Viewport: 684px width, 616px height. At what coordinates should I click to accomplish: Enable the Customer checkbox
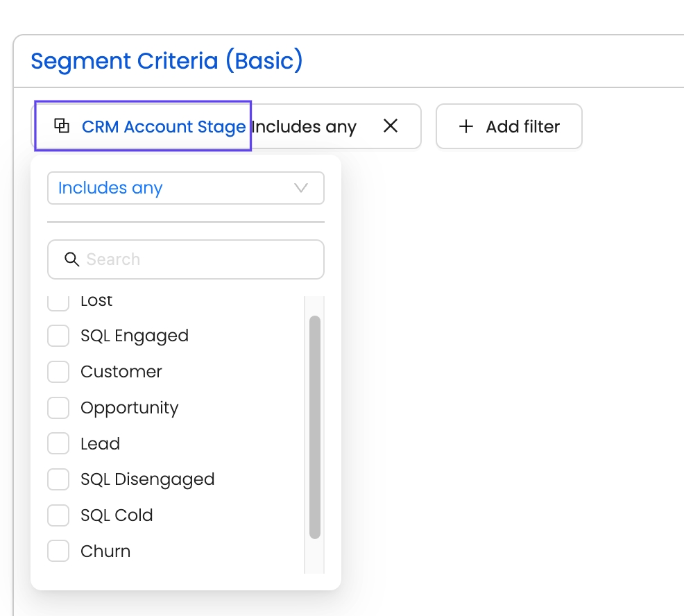pyautogui.click(x=58, y=372)
